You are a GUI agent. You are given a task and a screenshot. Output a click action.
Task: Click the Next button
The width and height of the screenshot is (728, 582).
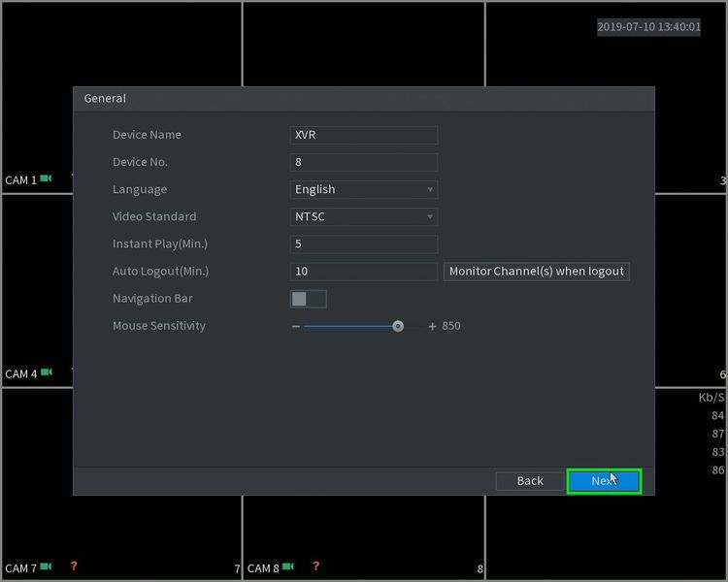[x=604, y=481]
